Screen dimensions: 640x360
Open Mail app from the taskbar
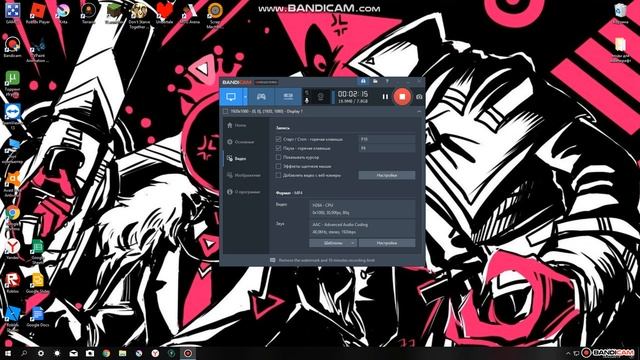[73, 353]
